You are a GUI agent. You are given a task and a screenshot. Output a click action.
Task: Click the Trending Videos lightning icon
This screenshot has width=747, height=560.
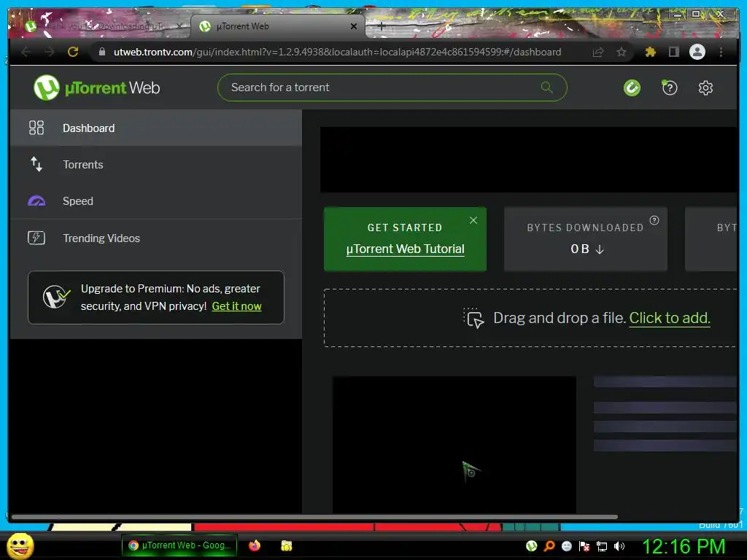[x=36, y=238]
